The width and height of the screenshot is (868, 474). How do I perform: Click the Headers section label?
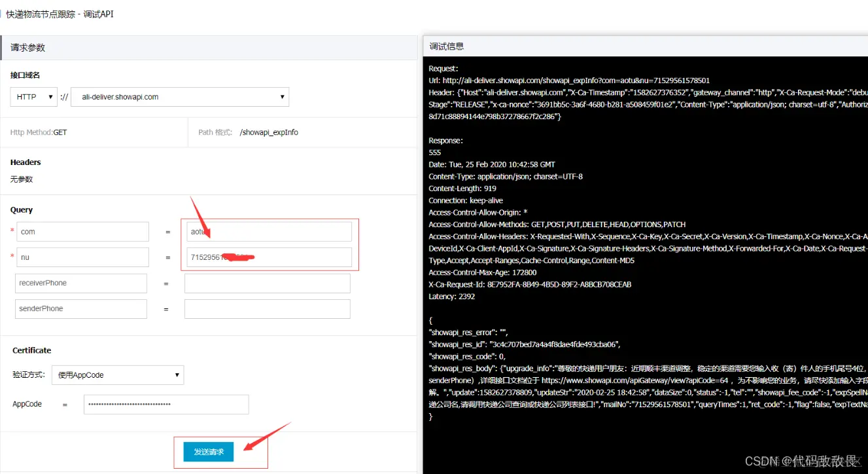26,162
